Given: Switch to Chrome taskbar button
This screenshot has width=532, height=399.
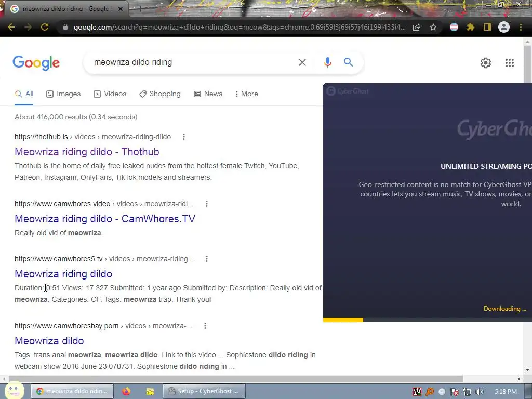Looking at the screenshot, I should click(72, 391).
